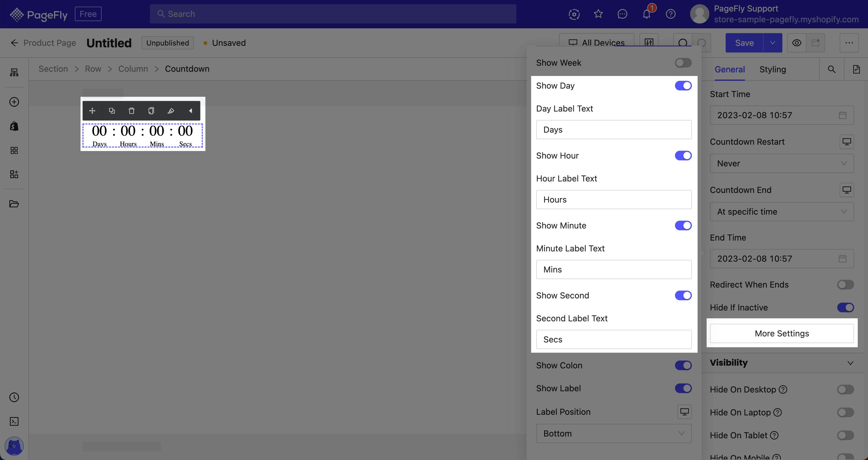The image size is (868, 460).
Task: Open the Label Position Bottom dropdown
Action: coord(614,433)
